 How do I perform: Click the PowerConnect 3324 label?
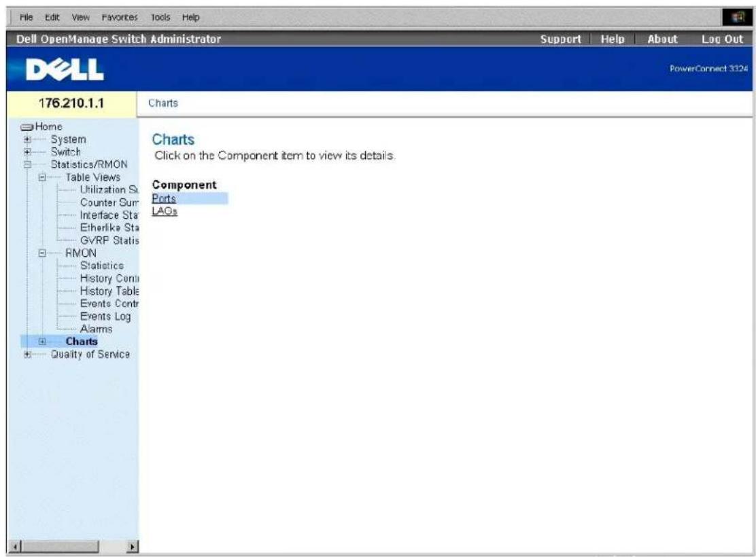(708, 69)
